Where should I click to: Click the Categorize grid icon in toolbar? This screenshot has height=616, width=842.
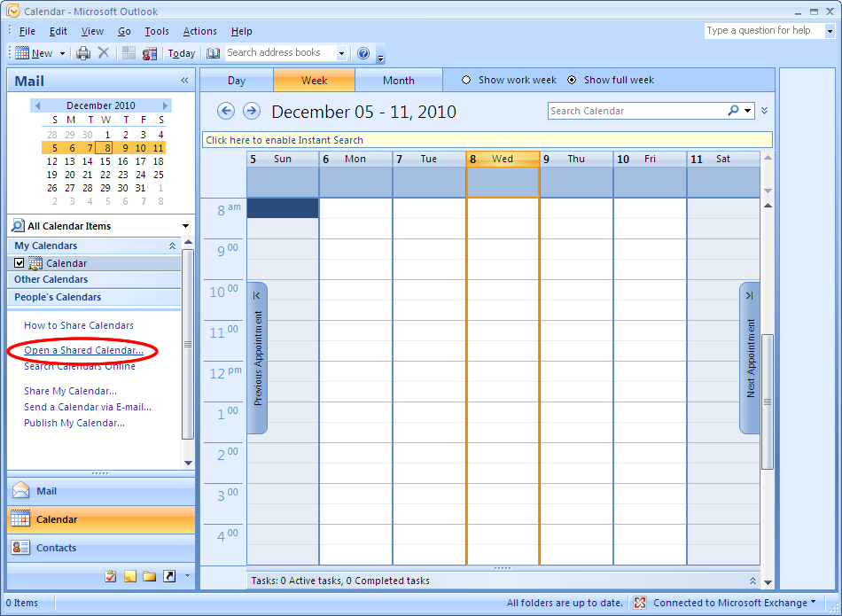click(129, 52)
